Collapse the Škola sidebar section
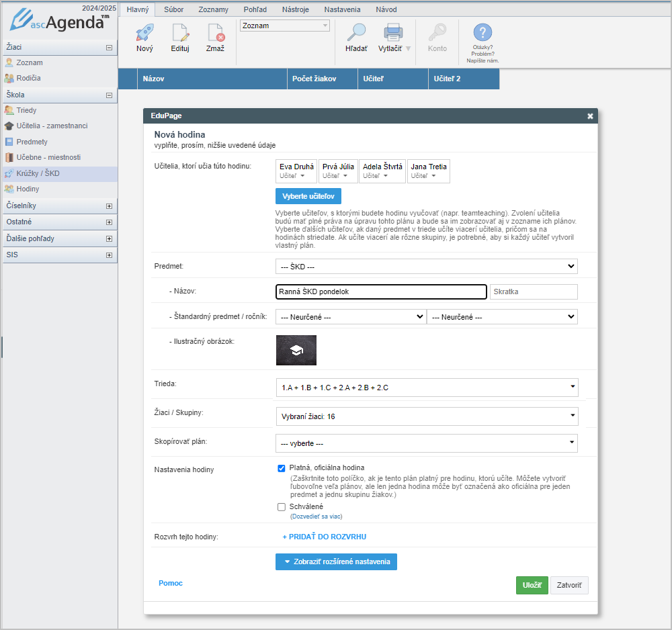The width and height of the screenshot is (672, 630). (110, 95)
